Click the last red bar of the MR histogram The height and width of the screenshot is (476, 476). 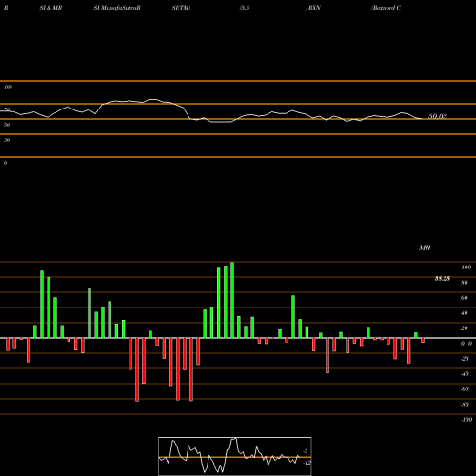(x=423, y=341)
